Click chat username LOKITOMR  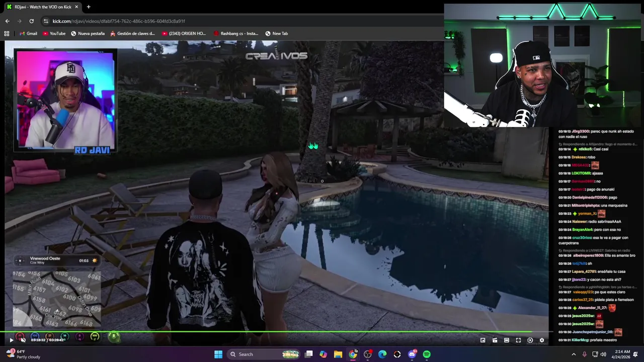click(581, 173)
